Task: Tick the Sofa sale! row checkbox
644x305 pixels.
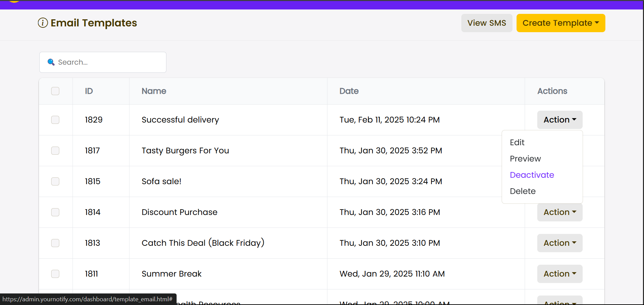Action: 55,181
